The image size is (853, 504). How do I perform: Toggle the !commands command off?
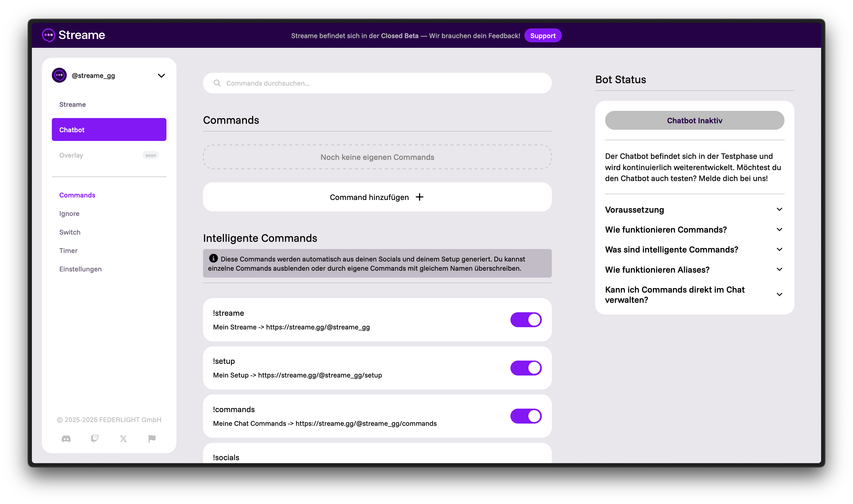[525, 416]
